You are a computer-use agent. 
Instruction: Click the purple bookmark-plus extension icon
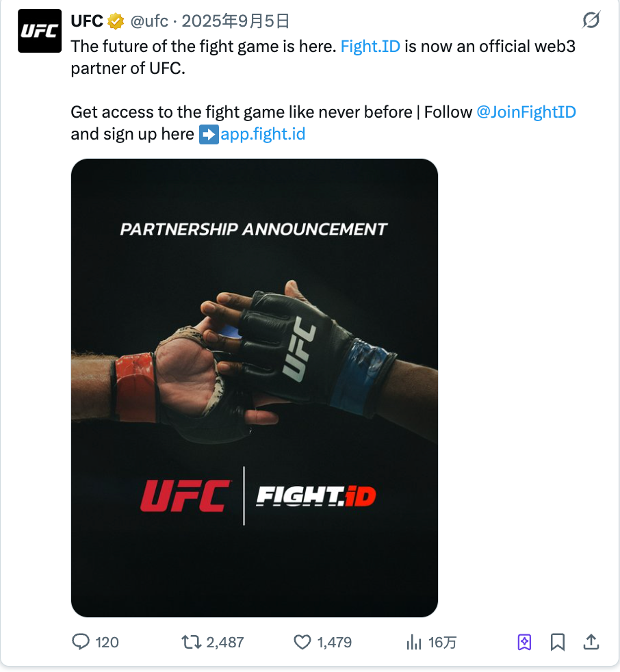click(x=524, y=642)
